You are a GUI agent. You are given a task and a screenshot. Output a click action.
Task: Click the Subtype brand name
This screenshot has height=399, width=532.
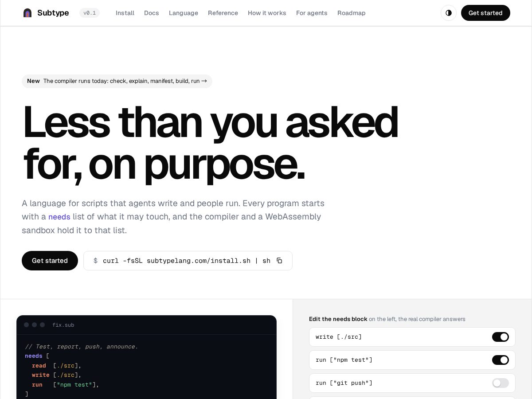(x=53, y=13)
